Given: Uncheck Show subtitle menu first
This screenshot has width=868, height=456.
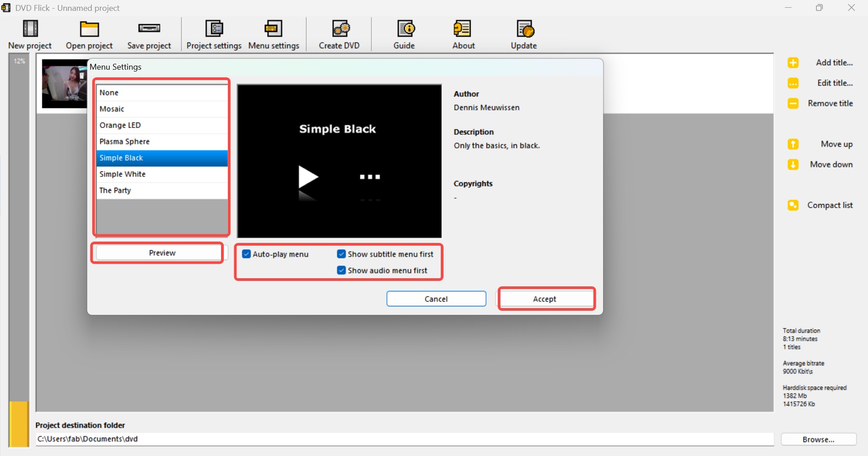Looking at the screenshot, I should (341, 254).
